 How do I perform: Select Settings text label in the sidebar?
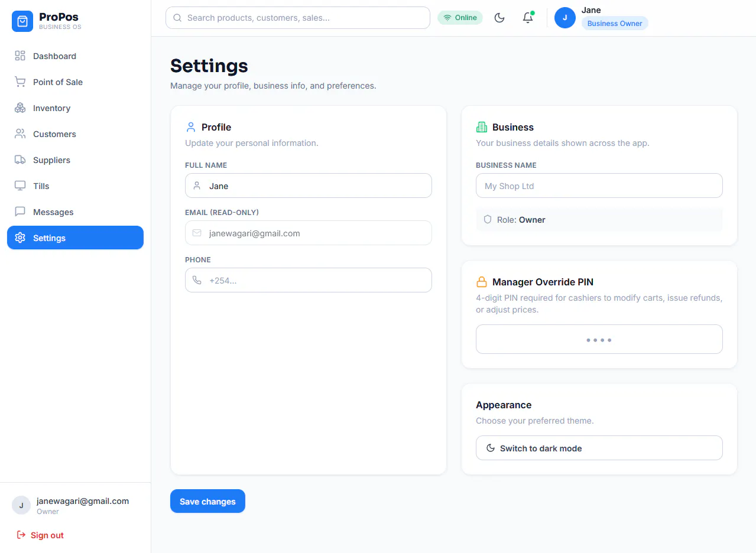(49, 238)
